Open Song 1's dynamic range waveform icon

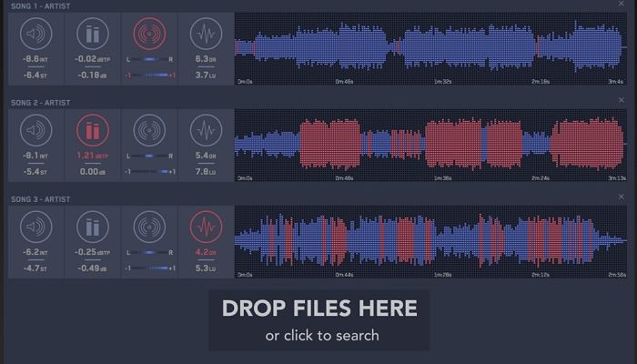(206, 35)
